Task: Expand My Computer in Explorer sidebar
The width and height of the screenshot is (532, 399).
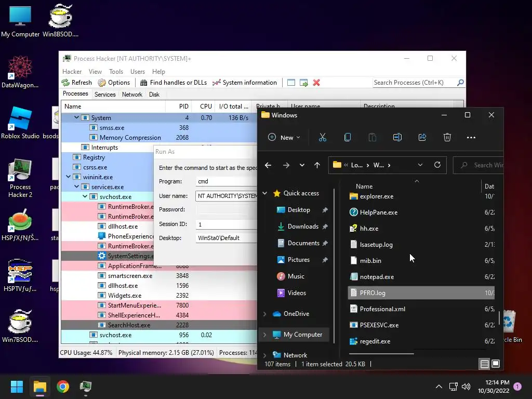Action: [264, 335]
